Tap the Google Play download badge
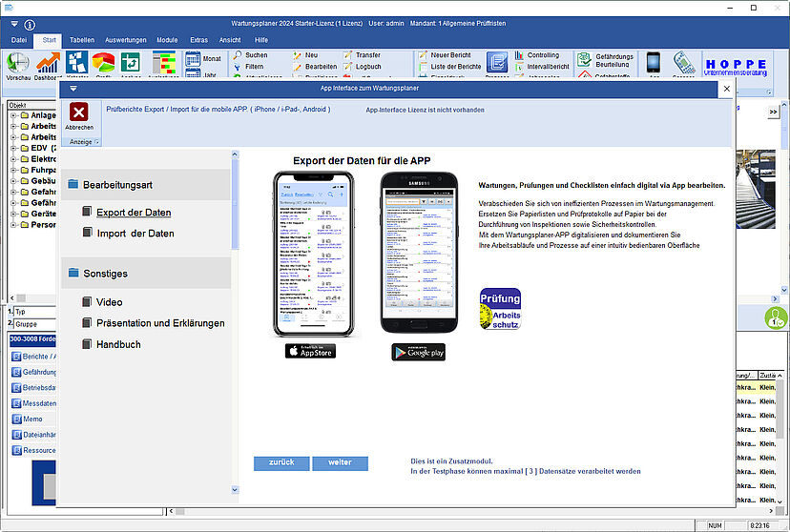The image size is (790, 532). [x=418, y=352]
